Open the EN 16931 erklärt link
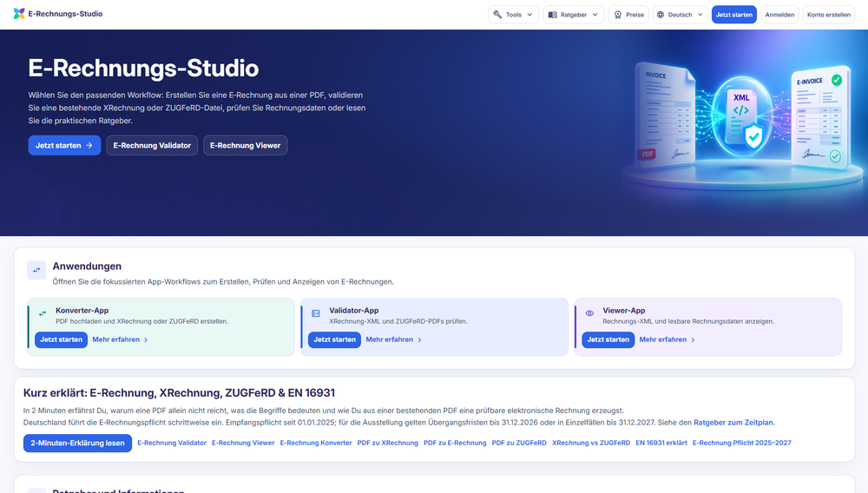This screenshot has width=868, height=493. (661, 443)
